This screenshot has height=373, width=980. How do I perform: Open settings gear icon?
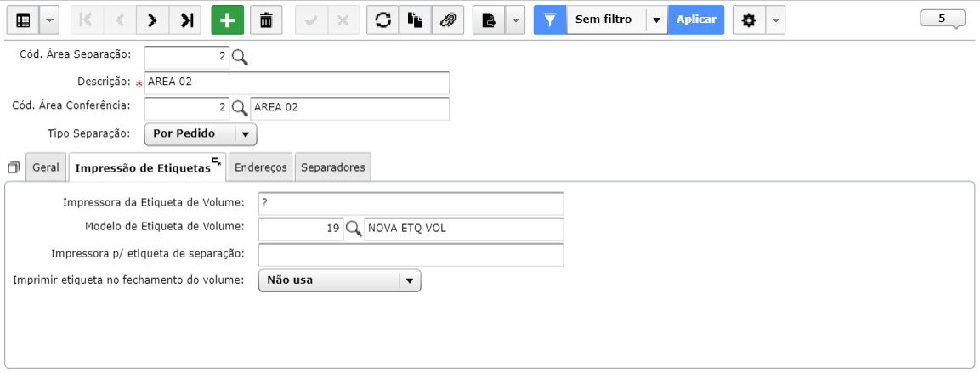tap(749, 20)
